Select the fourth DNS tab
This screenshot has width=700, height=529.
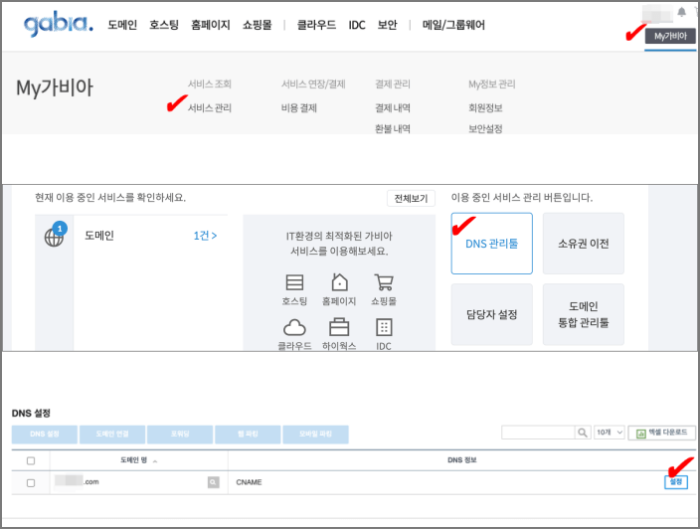tap(248, 434)
